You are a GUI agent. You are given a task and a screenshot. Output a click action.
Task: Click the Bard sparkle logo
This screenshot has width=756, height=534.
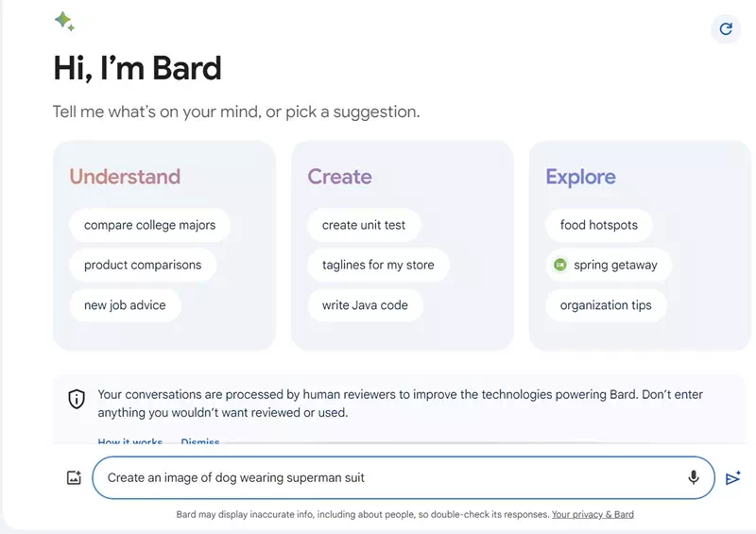(64, 21)
